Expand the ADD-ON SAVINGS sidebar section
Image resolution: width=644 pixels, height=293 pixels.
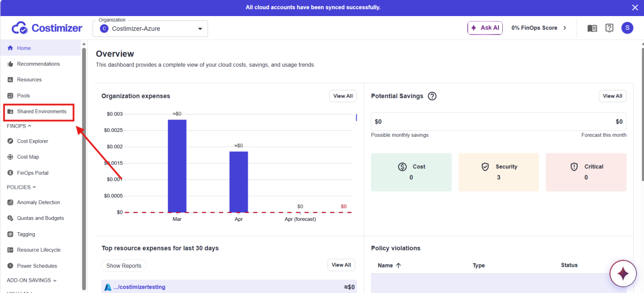[x=32, y=280]
